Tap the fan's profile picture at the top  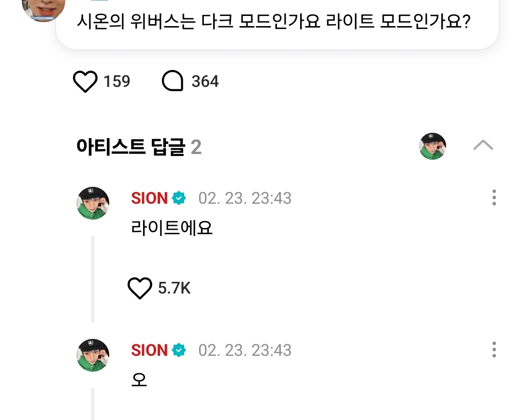(x=43, y=10)
